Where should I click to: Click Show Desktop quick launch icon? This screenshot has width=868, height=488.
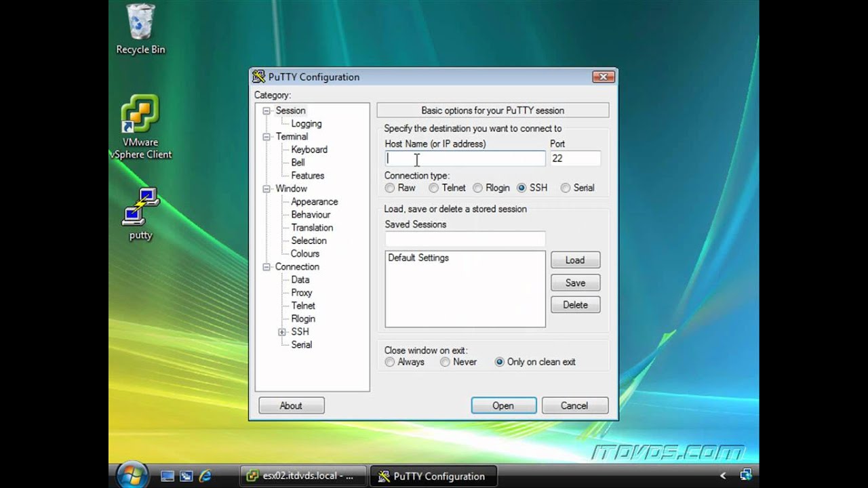point(167,476)
